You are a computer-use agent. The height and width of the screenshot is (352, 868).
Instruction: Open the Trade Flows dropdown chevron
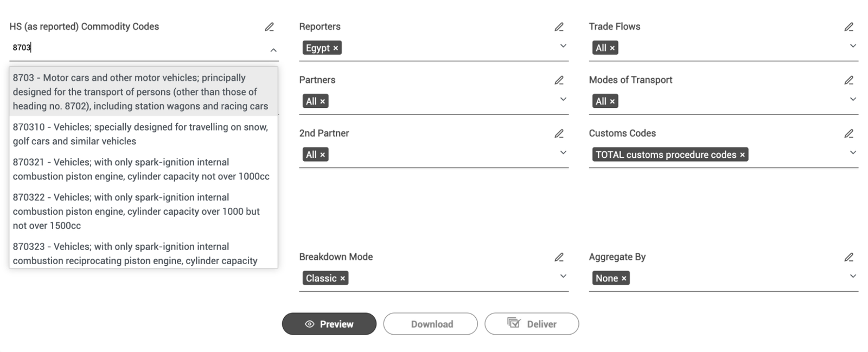click(853, 46)
